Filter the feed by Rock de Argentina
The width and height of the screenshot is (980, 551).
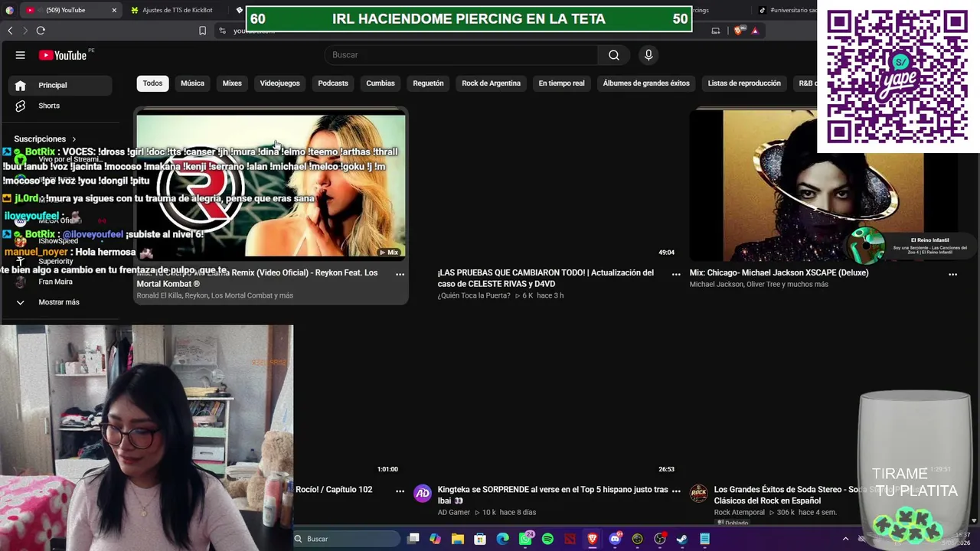click(491, 83)
